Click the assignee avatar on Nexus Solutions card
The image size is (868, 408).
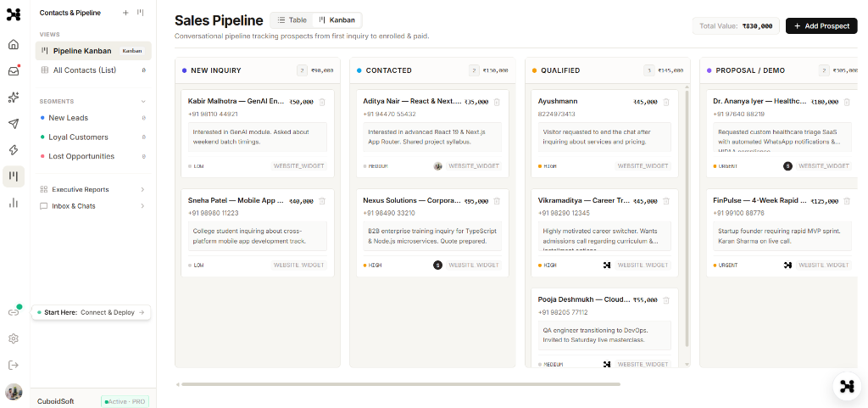pyautogui.click(x=438, y=265)
